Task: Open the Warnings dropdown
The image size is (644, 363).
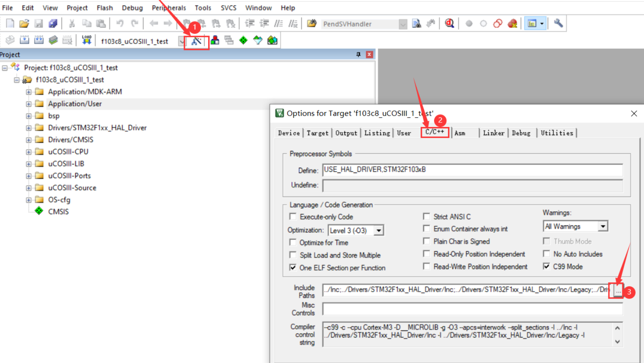Action: tap(603, 227)
